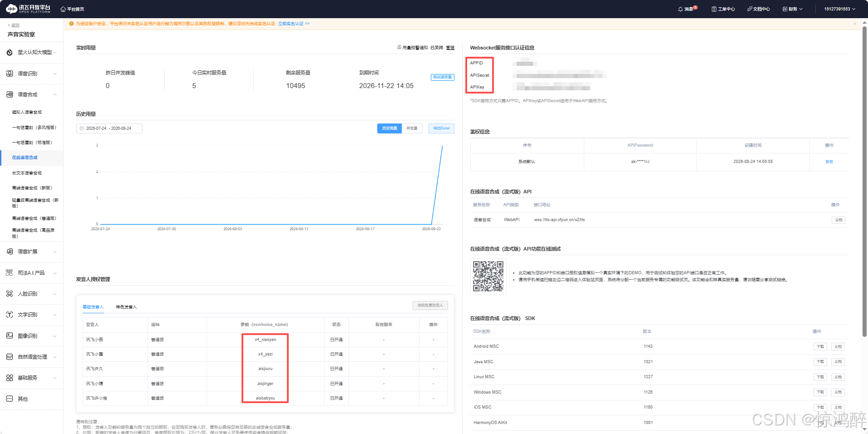The height and width of the screenshot is (434, 868).
Task: Switch to the 历史用量 chart tab
Action: tap(390, 128)
